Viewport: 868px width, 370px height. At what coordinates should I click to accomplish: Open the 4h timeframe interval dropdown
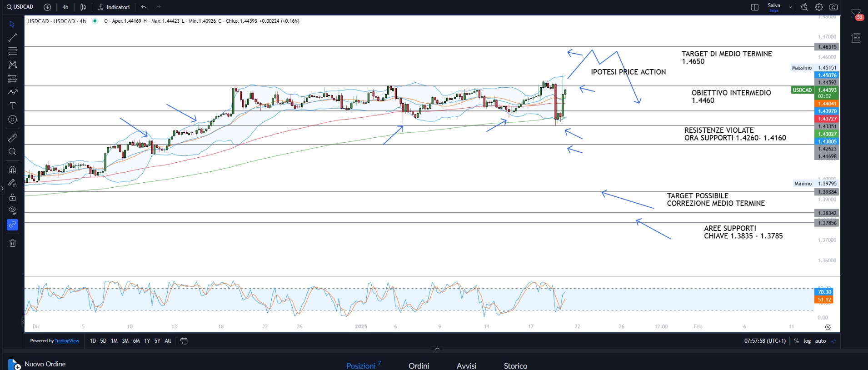coord(65,7)
